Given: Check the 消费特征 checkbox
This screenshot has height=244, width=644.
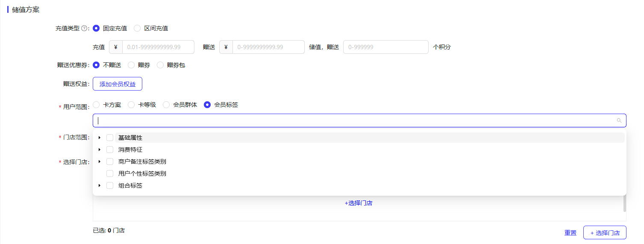Looking at the screenshot, I should [110, 150].
